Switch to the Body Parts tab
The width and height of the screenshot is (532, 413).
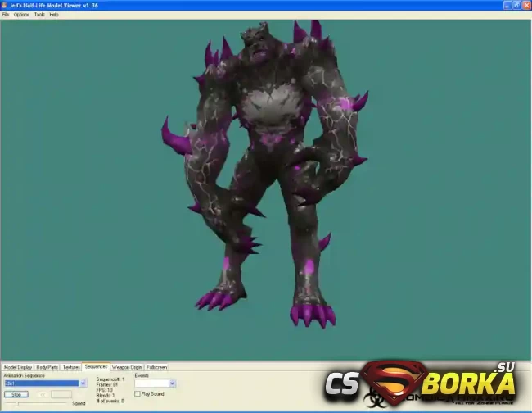click(47, 367)
